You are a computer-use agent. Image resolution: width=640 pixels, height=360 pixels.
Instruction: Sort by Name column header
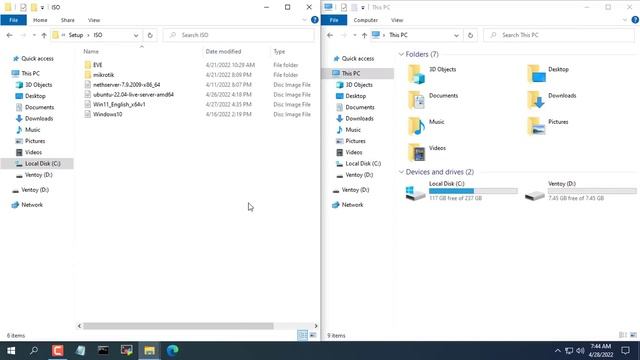coord(91,51)
